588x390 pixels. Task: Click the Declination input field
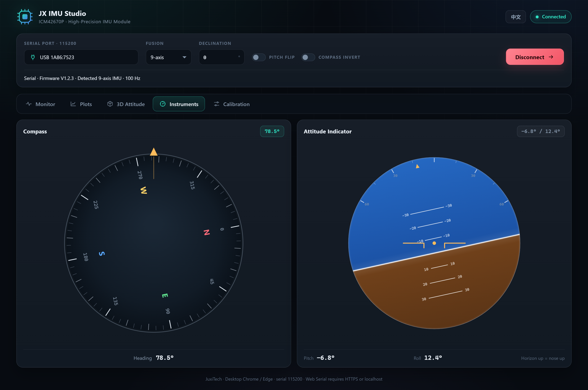coord(221,57)
